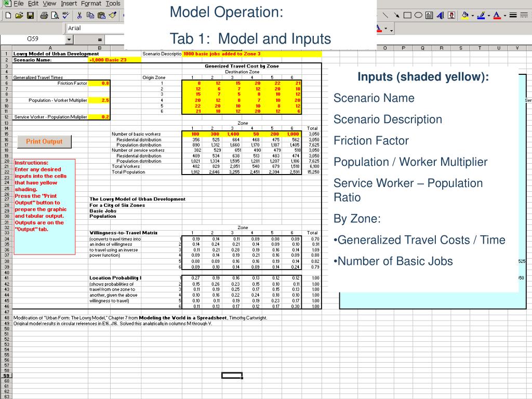Select basic workers cell 1,400 for Zone 3
Image resolution: width=532 pixels, height=399 pixels.
point(232,134)
